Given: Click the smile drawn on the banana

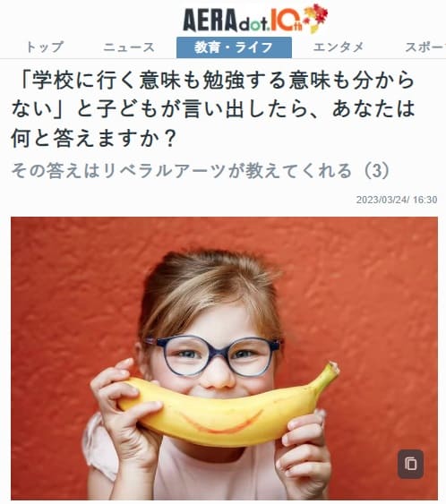Looking at the screenshot, I should 222,422.
